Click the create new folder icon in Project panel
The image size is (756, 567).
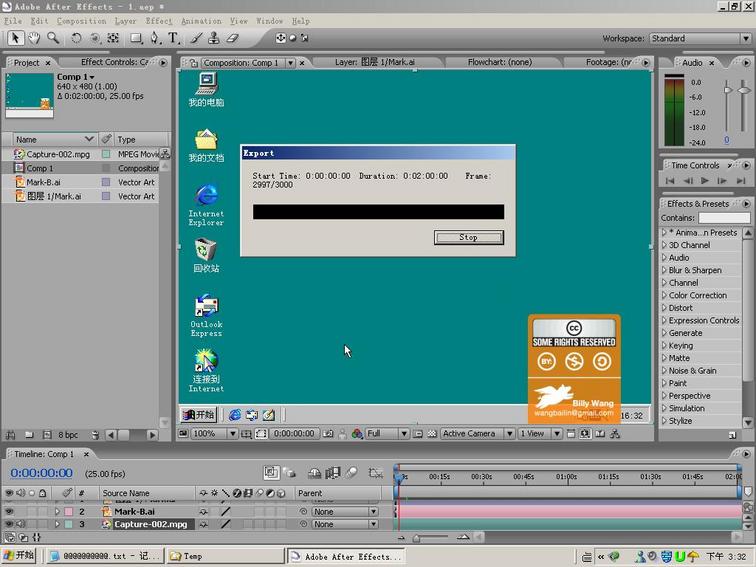(29, 435)
